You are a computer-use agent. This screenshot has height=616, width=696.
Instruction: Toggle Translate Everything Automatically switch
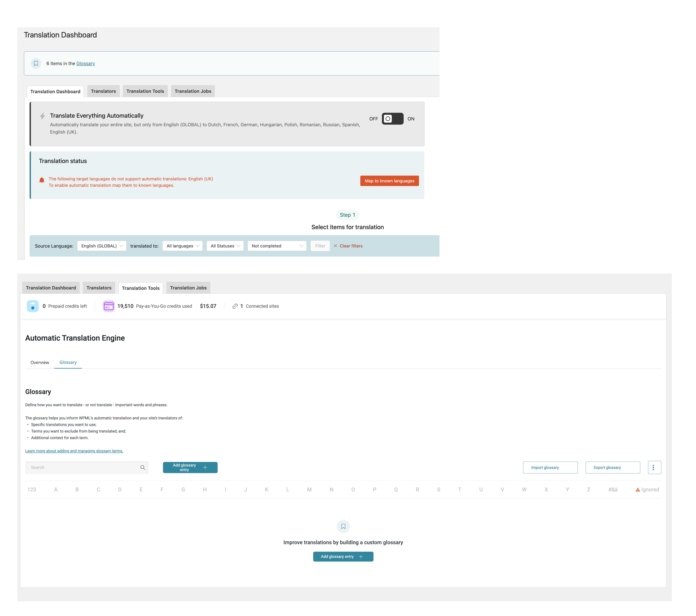point(393,119)
